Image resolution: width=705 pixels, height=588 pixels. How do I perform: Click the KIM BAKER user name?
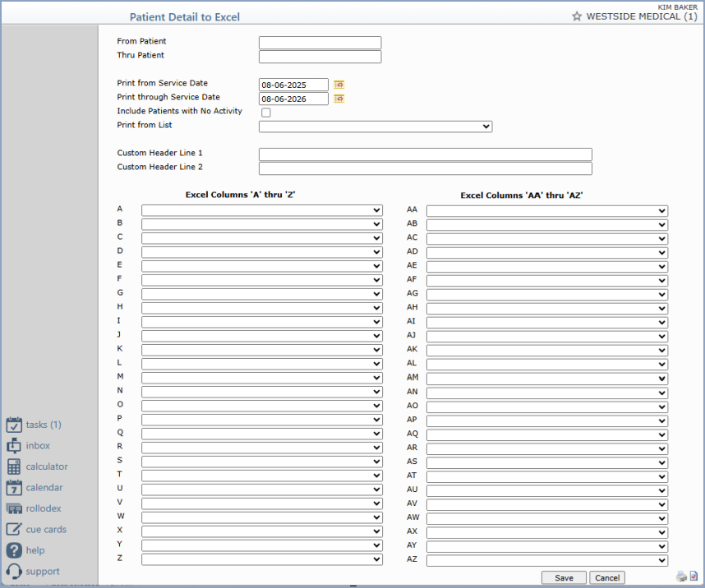tap(678, 7)
